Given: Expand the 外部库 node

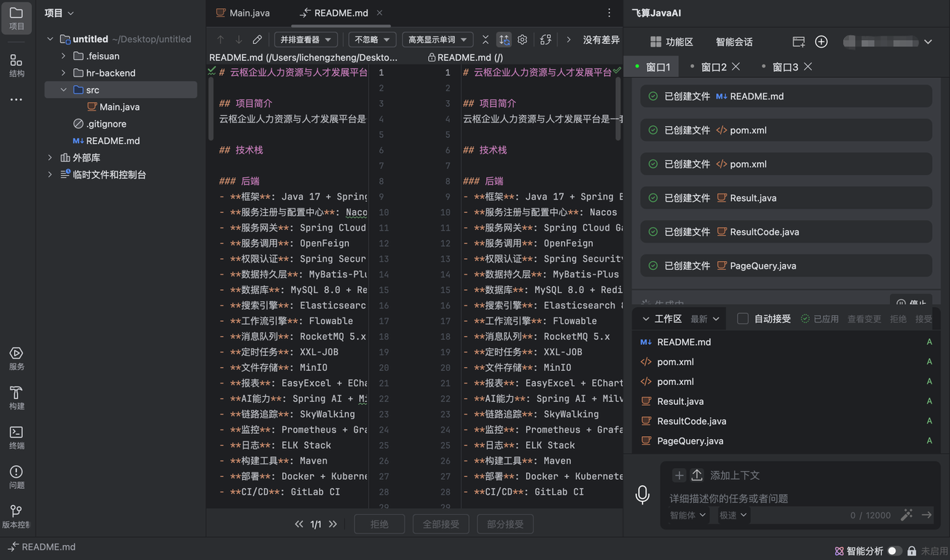Looking at the screenshot, I should click(x=50, y=158).
